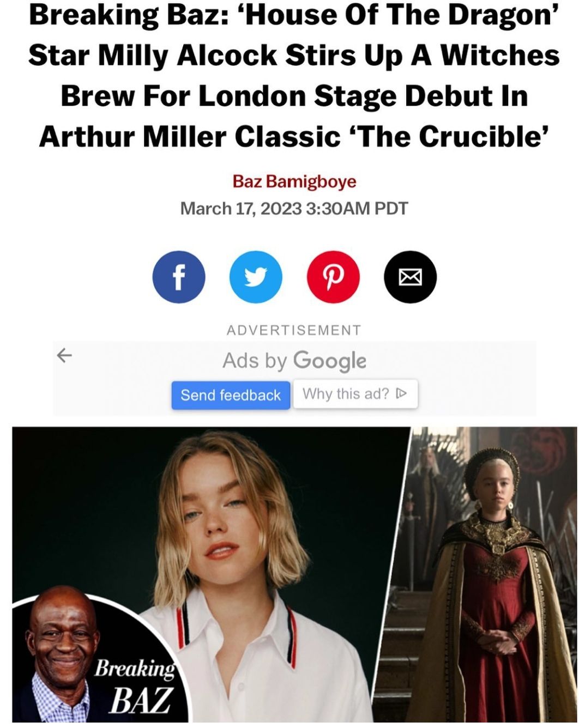Open the article headline
The image size is (579, 728).
(294, 75)
